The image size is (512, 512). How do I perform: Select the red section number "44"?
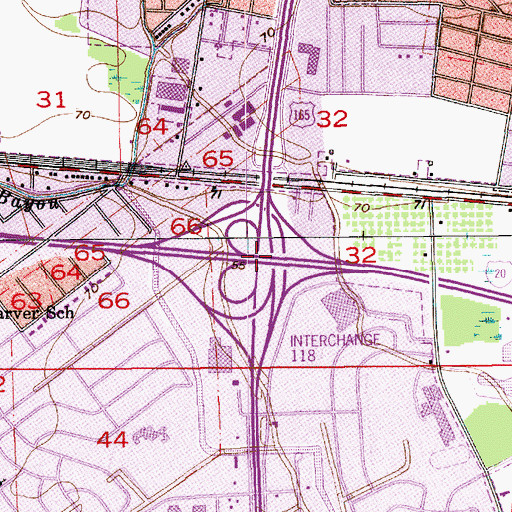[x=113, y=439]
